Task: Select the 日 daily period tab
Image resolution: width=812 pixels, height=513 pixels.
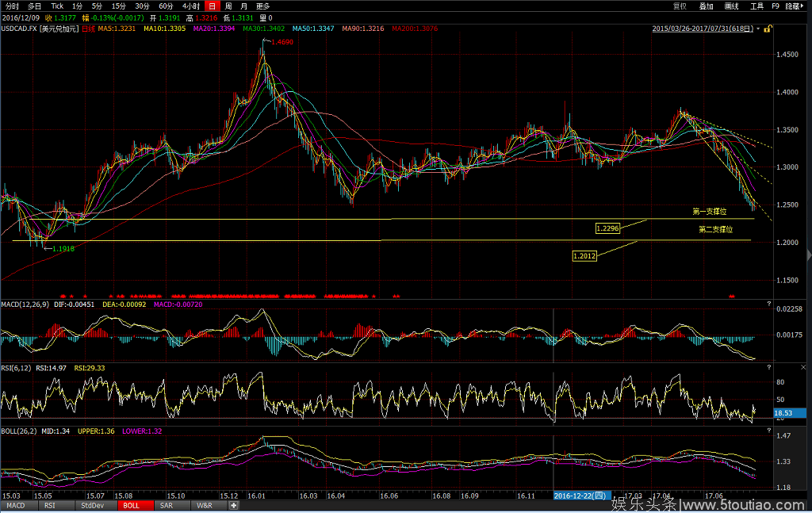Action: pyautogui.click(x=213, y=6)
